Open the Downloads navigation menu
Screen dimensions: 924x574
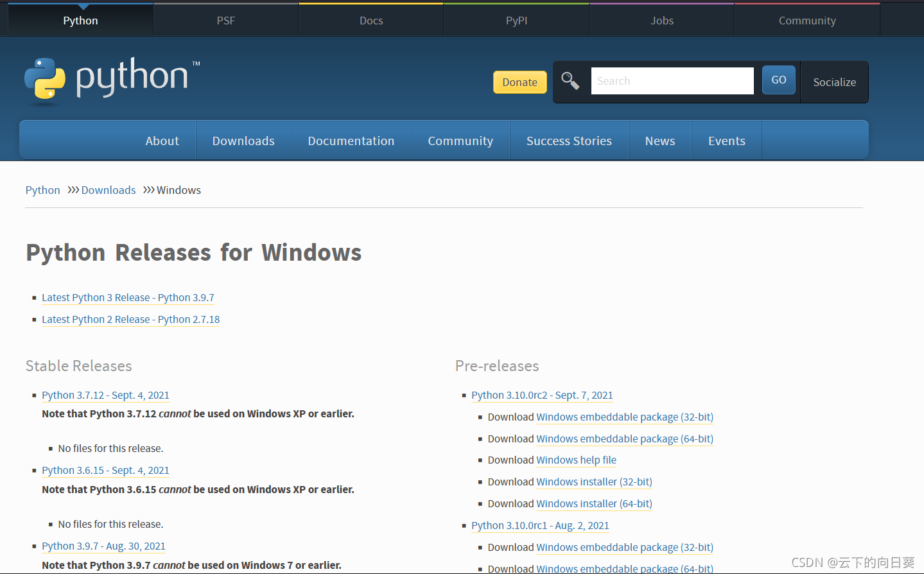tap(243, 141)
